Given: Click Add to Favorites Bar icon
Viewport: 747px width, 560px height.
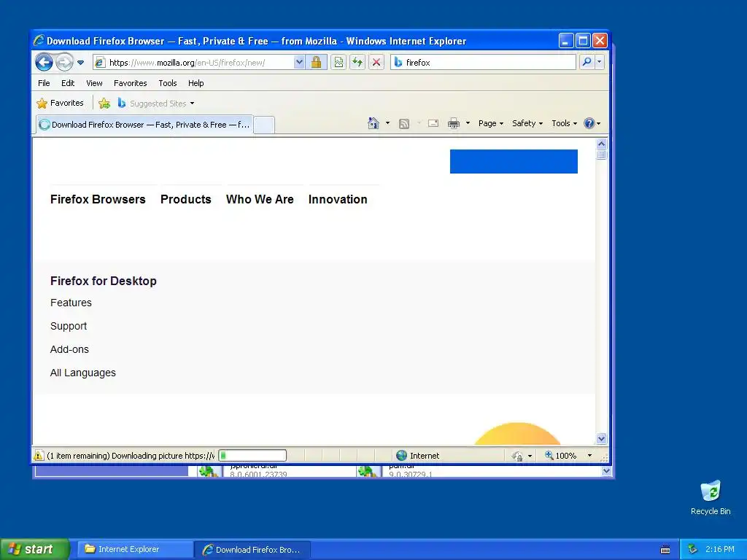Looking at the screenshot, I should (x=104, y=103).
